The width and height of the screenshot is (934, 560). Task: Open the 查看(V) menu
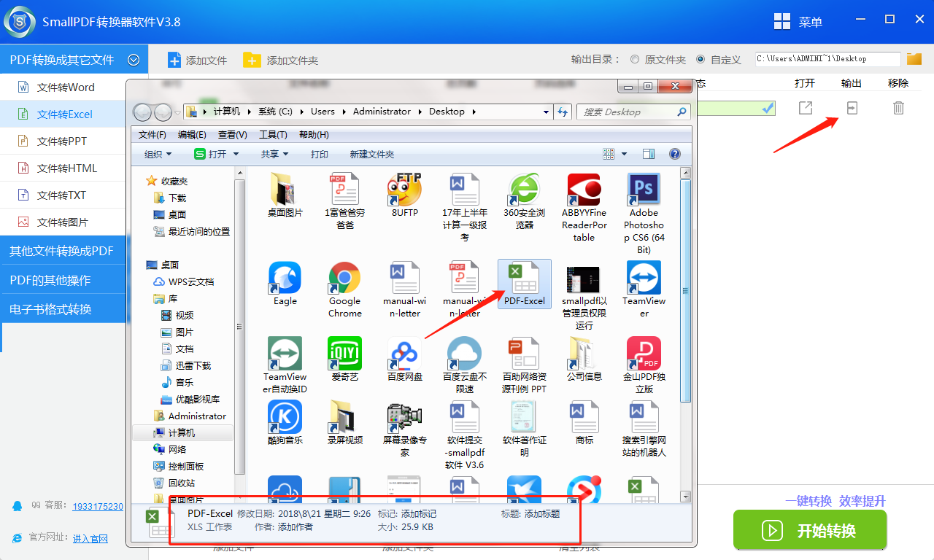pyautogui.click(x=233, y=135)
